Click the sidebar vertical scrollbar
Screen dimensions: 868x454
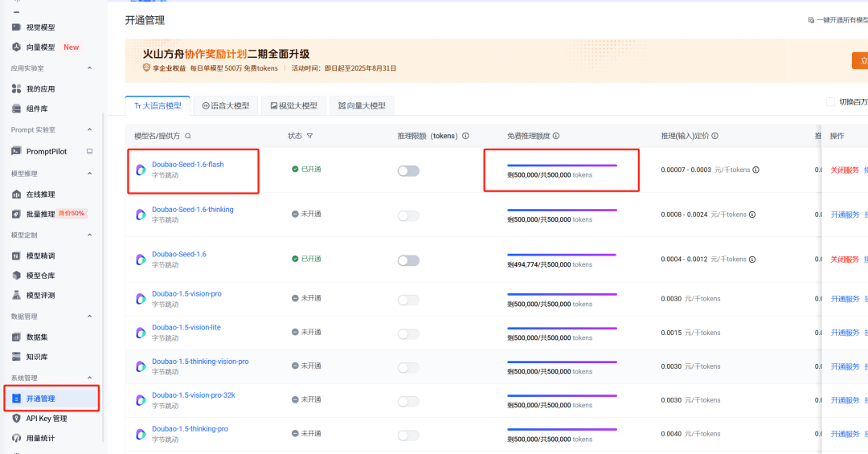coord(103,277)
